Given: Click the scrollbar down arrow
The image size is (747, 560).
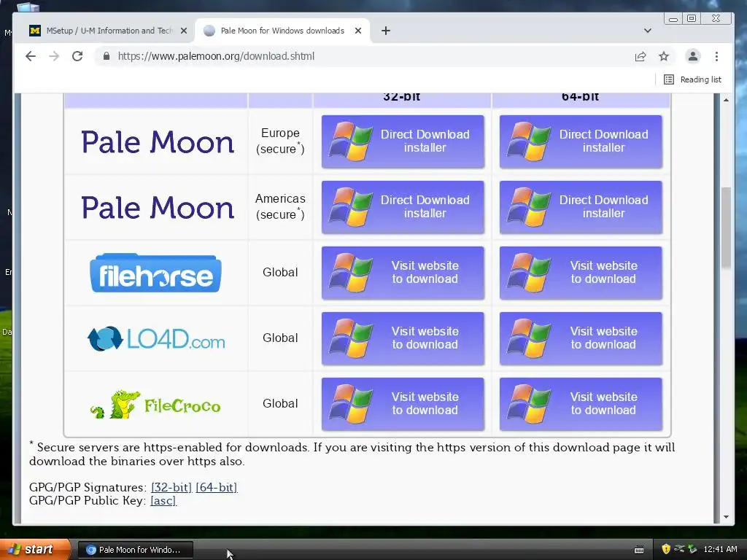Looking at the screenshot, I should [x=726, y=517].
